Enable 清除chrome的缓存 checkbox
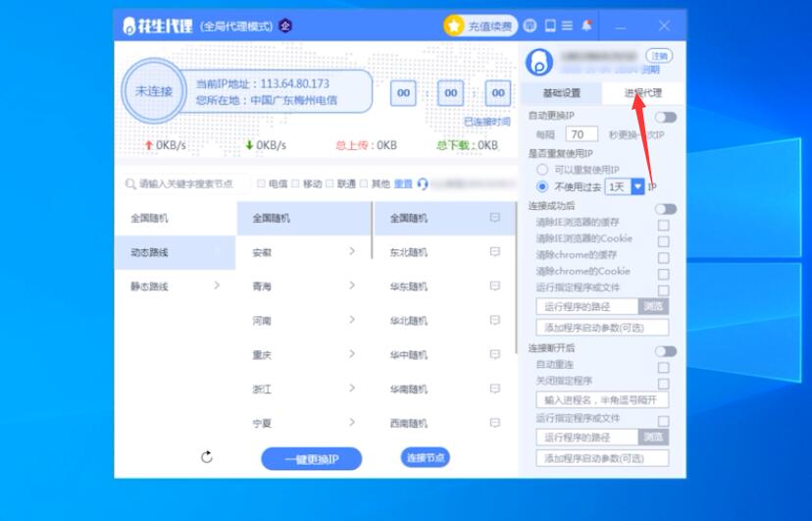 [664, 257]
